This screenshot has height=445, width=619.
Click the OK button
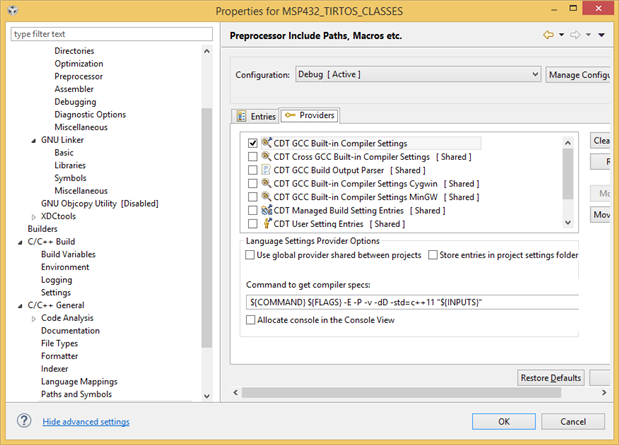click(x=504, y=421)
